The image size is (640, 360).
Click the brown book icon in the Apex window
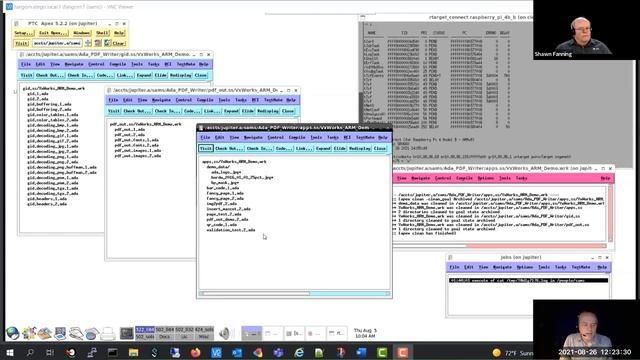pos(98,43)
